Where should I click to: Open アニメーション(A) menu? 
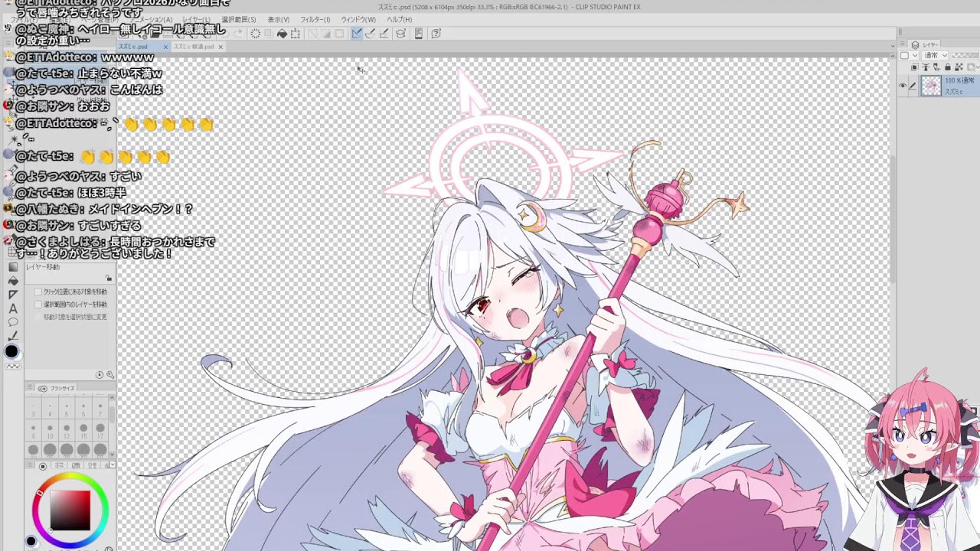click(x=151, y=19)
